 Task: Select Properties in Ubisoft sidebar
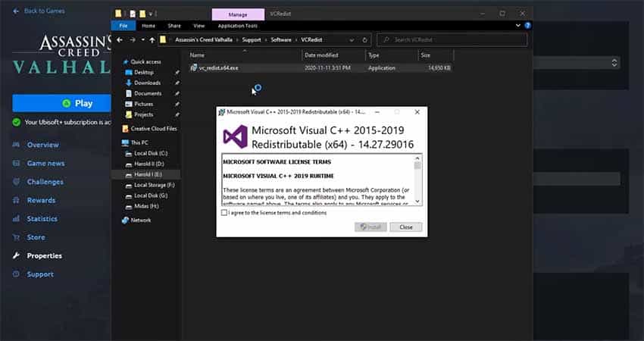(x=45, y=255)
